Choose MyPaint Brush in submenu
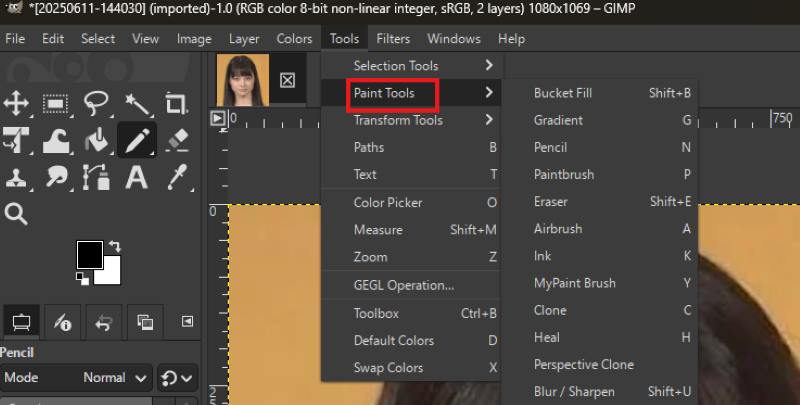The image size is (800, 405). pyautogui.click(x=600, y=283)
